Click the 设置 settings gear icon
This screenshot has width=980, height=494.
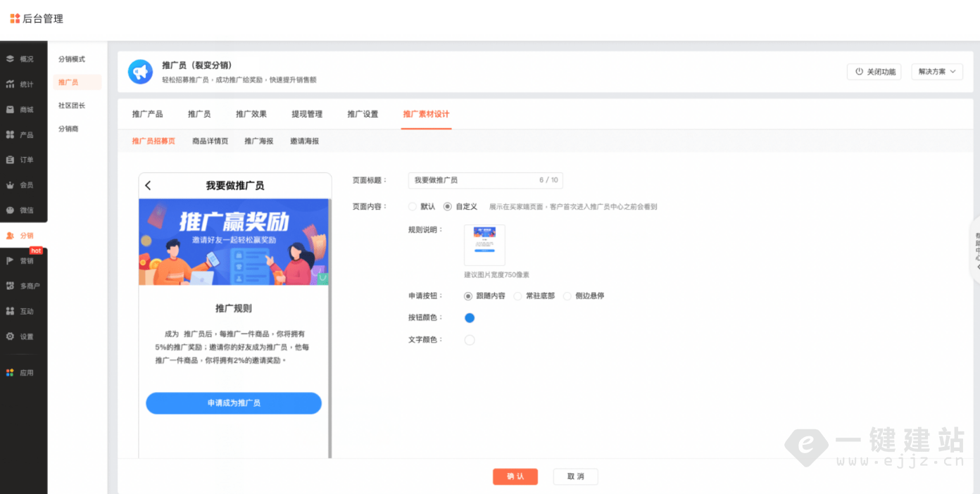click(10, 336)
